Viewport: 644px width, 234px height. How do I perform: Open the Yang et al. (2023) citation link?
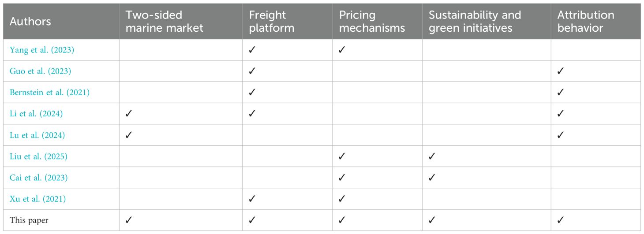pos(42,50)
